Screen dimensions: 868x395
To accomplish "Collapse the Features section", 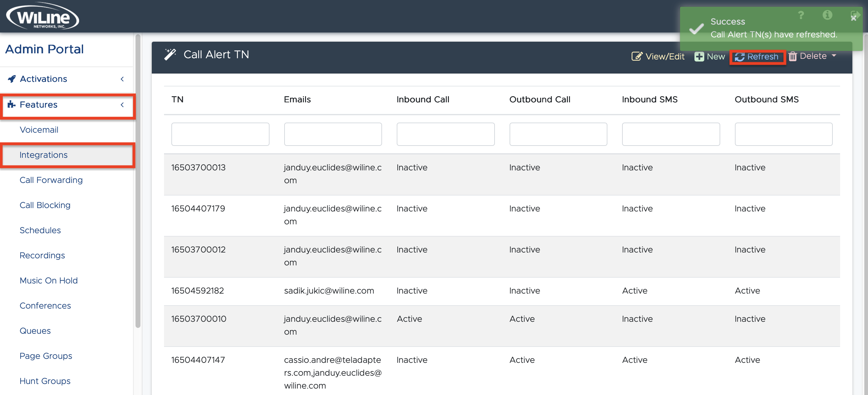I will pos(122,105).
